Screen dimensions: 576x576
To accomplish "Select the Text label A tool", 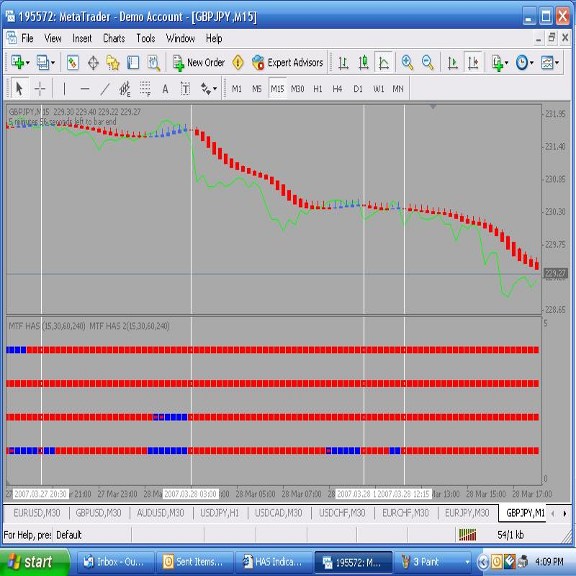I will point(165,89).
